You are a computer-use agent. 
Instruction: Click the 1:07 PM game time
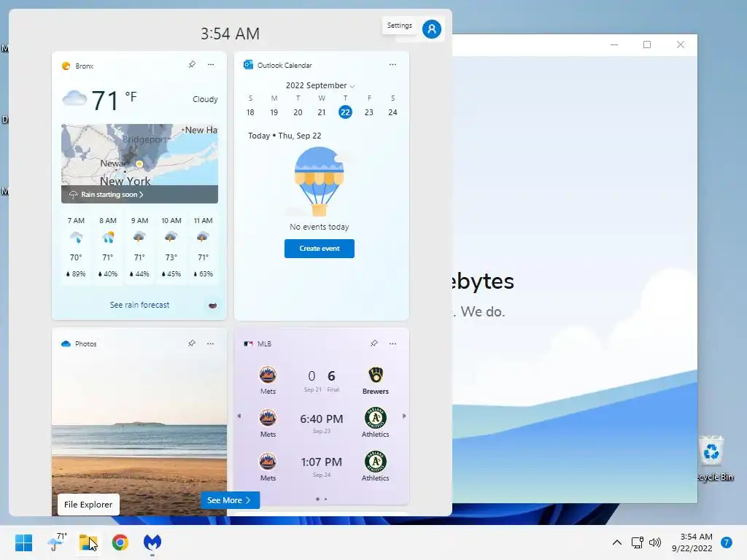(322, 462)
